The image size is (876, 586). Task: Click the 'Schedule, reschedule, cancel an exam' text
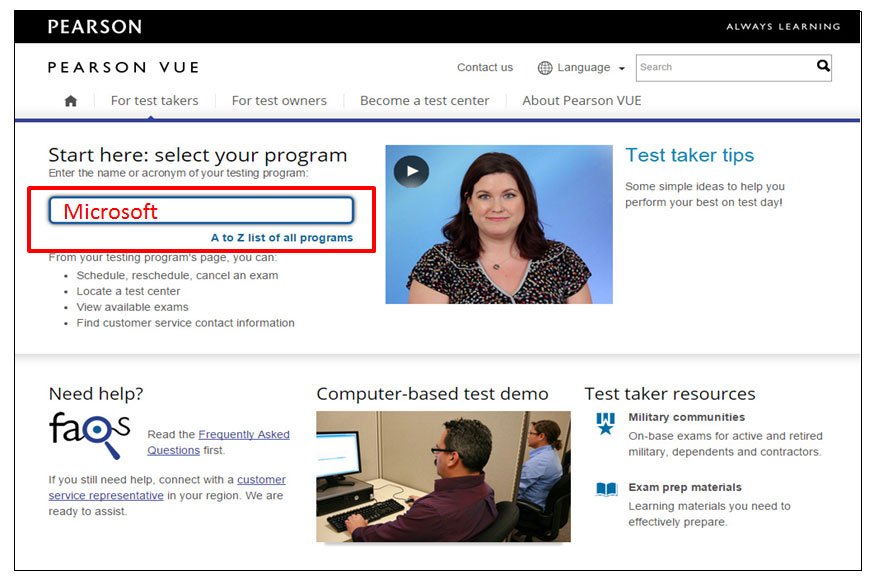tap(177, 275)
